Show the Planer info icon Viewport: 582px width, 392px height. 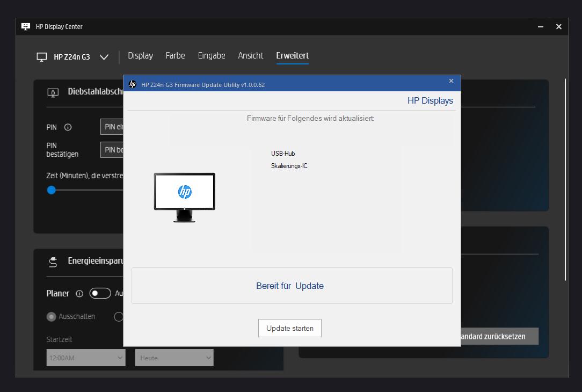coord(79,294)
